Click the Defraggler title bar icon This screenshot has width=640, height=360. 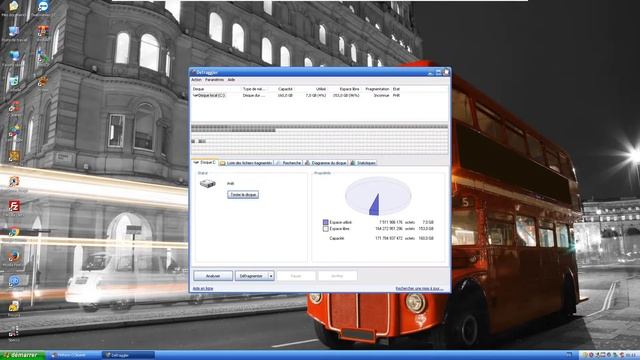pyautogui.click(x=193, y=72)
